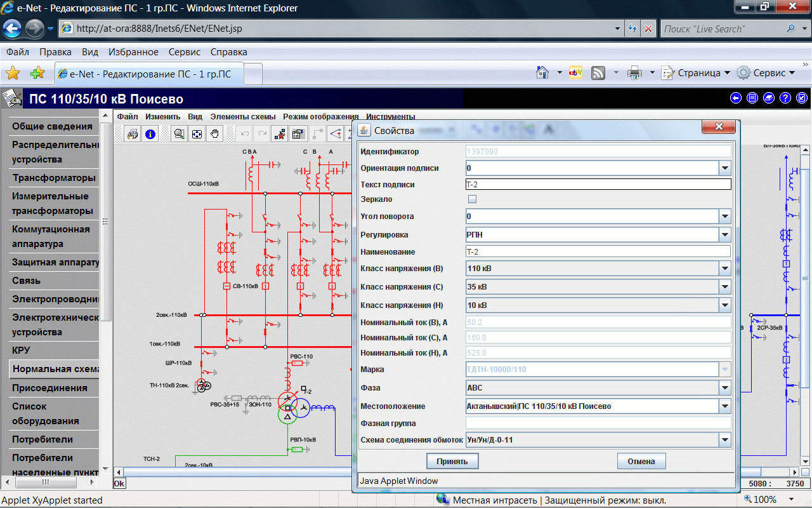Click the Принять button
The image size is (812, 508).
click(x=452, y=461)
